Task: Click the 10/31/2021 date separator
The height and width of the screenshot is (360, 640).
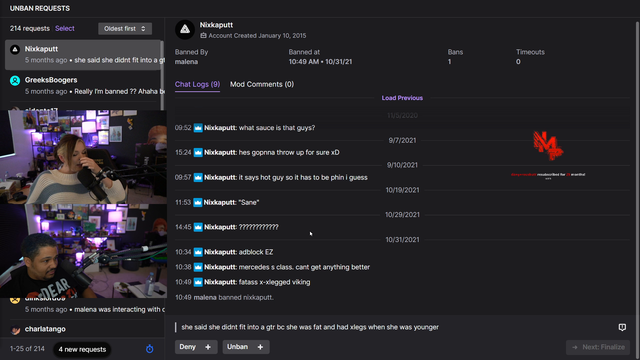Action: (x=402, y=240)
